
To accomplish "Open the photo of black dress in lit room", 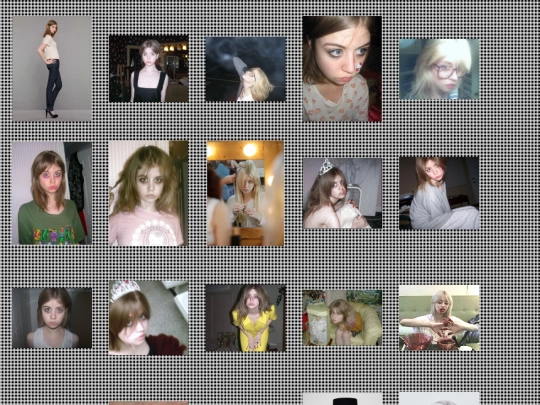I will pos(149,69).
